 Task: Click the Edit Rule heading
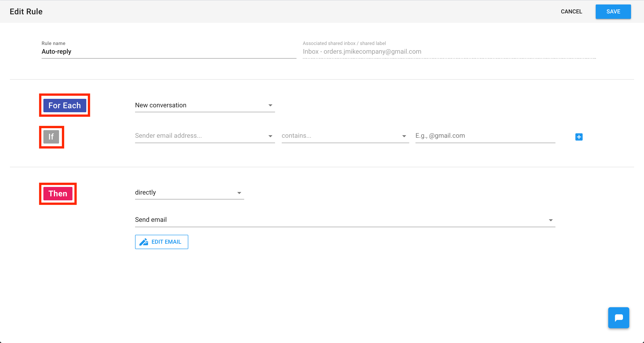click(26, 11)
